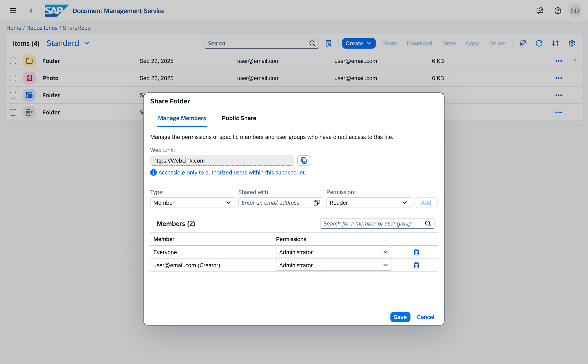Open more actions for first Folder row
The height and width of the screenshot is (364, 588).
559,61
